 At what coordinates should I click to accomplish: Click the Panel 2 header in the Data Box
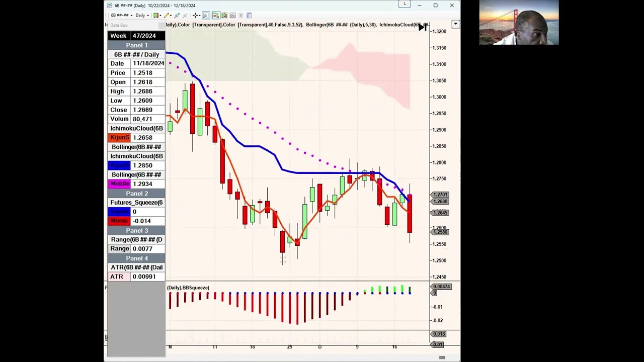click(x=136, y=194)
